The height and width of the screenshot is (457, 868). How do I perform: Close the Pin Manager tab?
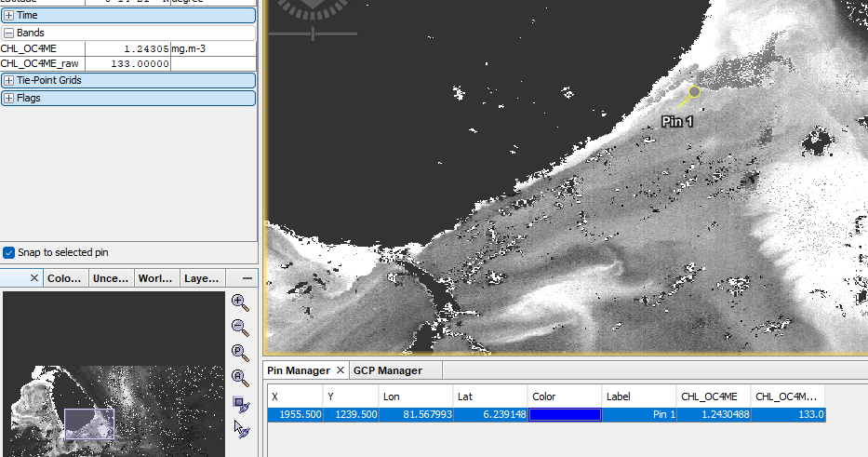point(341,370)
